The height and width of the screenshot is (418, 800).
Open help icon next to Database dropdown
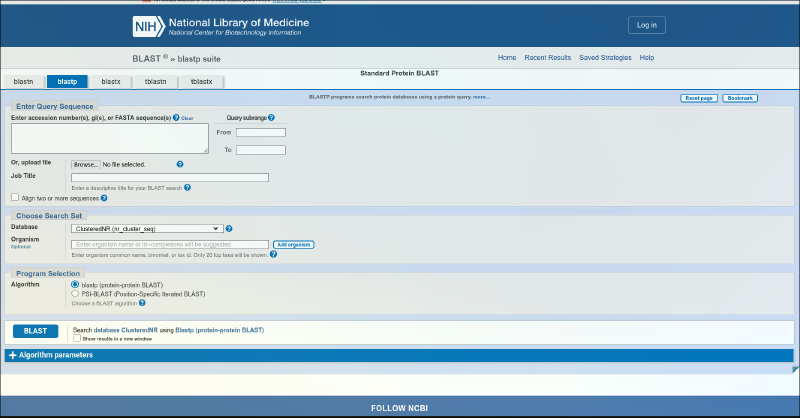(229, 229)
